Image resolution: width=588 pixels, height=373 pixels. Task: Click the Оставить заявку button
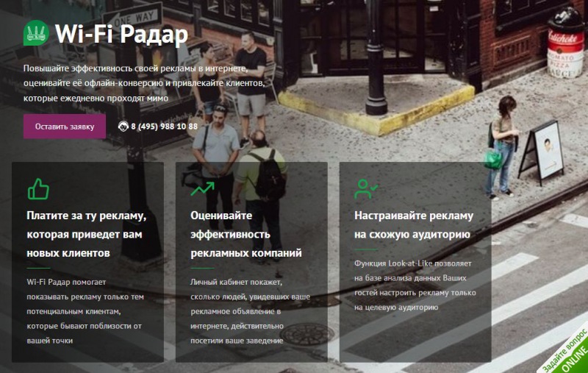click(65, 127)
